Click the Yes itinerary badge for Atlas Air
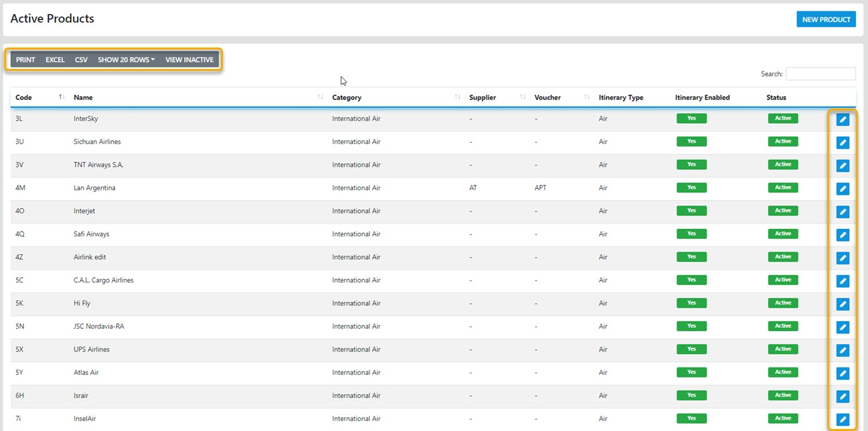This screenshot has height=431, width=868. coord(691,372)
